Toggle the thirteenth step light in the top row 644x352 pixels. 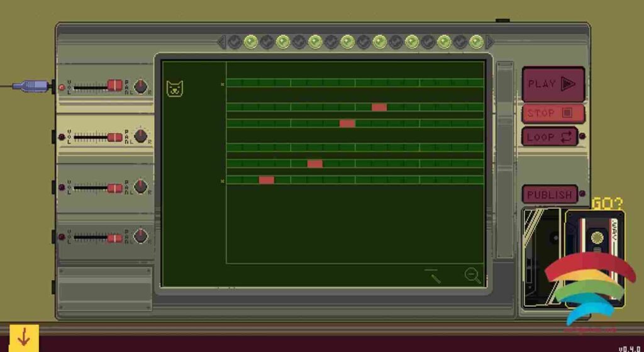(428, 42)
